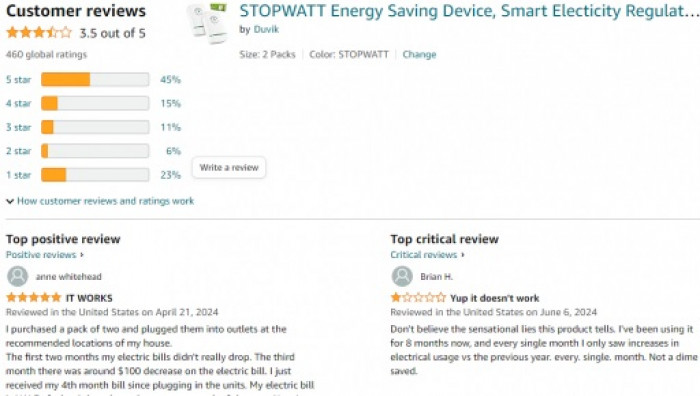Click the arrow next to Positive reviews

[x=82, y=255]
